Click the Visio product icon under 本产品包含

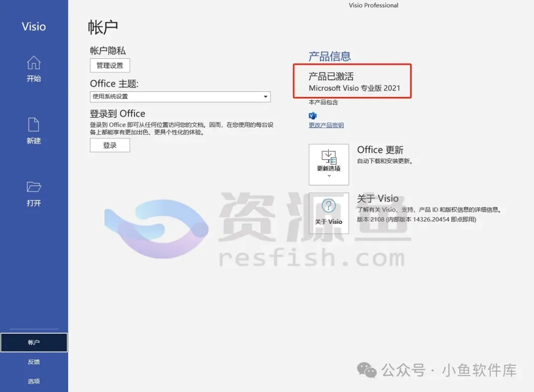point(312,116)
